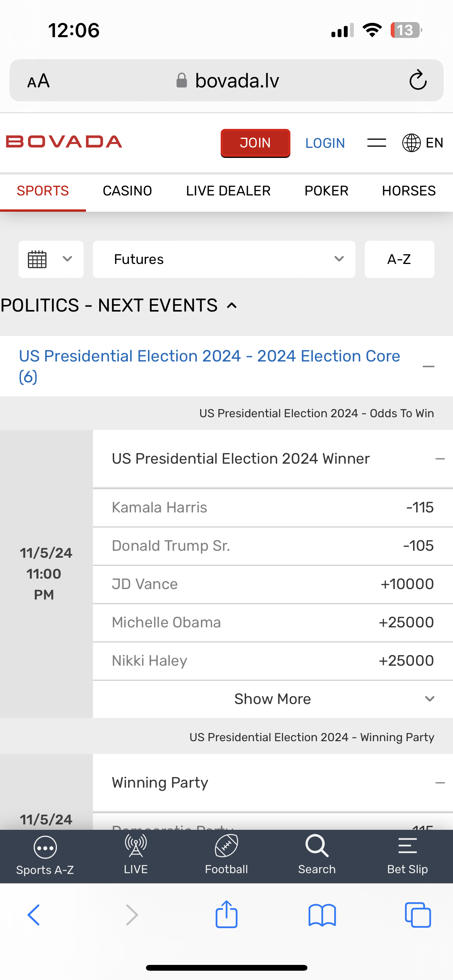Open the Futures dropdown
Image resolution: width=453 pixels, height=980 pixels.
[x=224, y=259]
